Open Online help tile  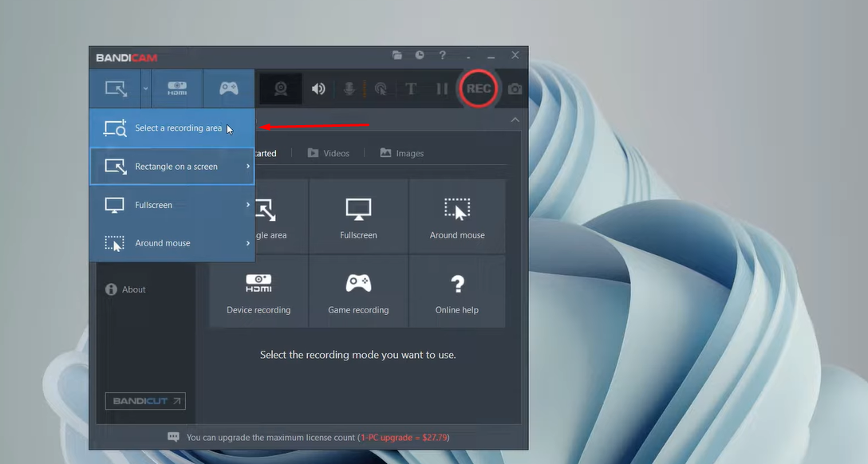click(457, 292)
